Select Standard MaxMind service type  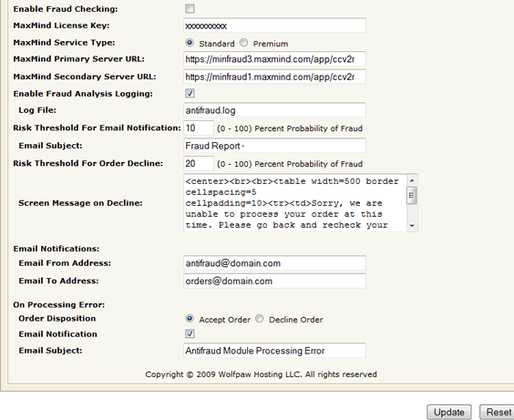pos(190,43)
